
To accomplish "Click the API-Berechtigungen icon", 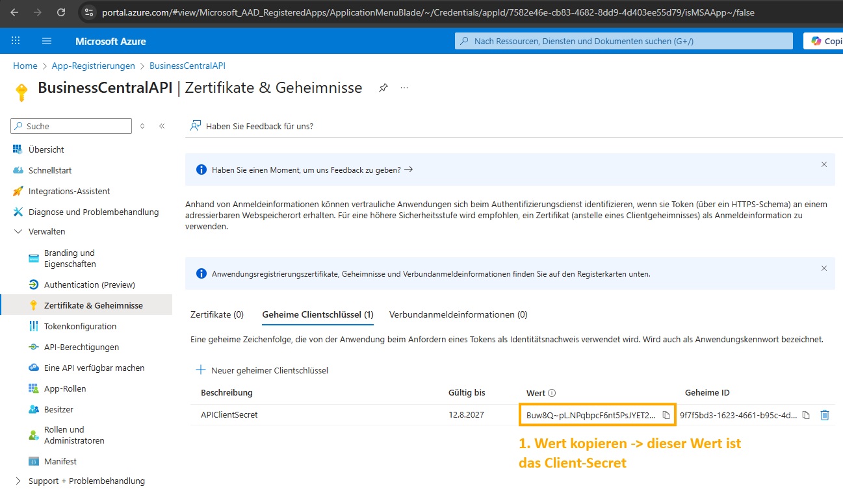I will (x=34, y=347).
